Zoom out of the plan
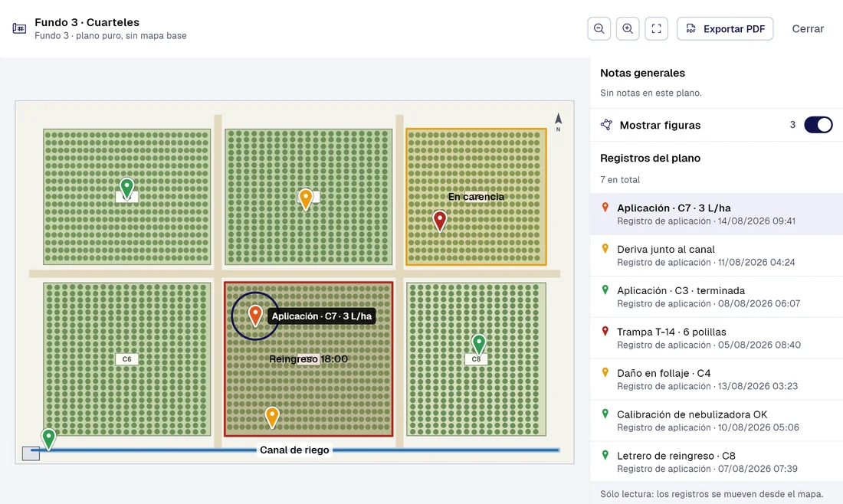The image size is (843, 504). (x=599, y=28)
